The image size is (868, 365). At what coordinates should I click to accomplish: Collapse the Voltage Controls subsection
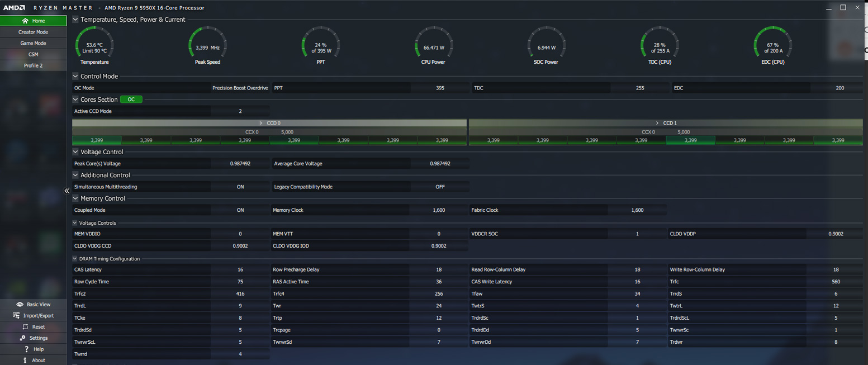tap(75, 223)
